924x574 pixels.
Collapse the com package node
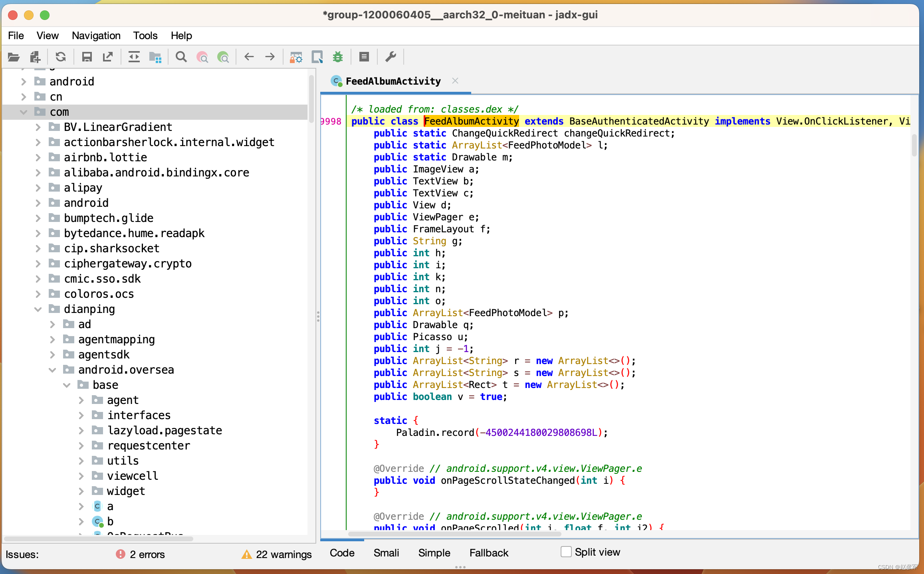coord(24,112)
